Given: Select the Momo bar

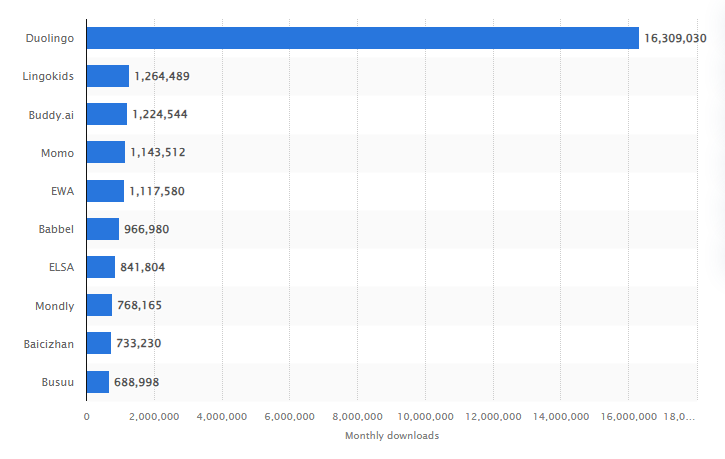Looking at the screenshot, I should pyautogui.click(x=106, y=152).
